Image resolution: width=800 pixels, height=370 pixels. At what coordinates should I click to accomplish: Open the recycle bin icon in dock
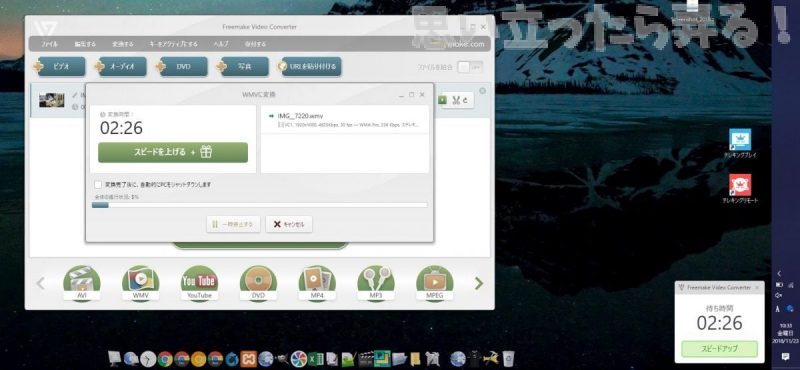point(508,359)
